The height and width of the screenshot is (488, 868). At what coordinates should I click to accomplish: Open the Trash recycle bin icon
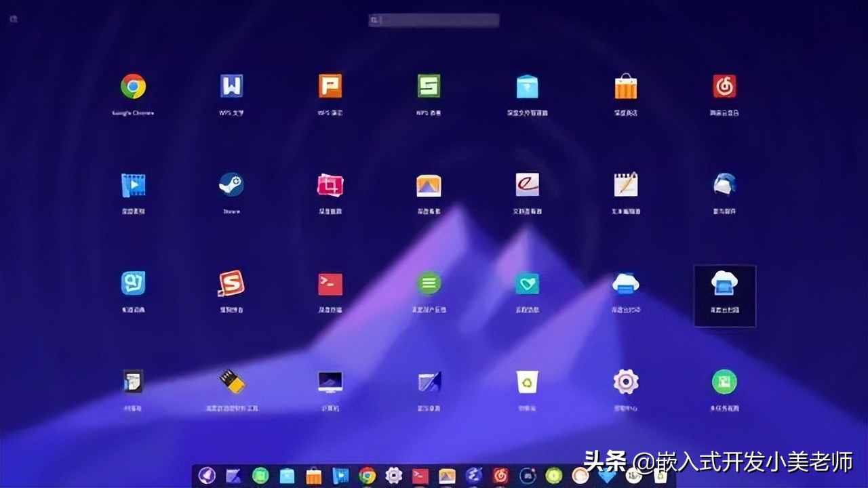click(x=527, y=382)
